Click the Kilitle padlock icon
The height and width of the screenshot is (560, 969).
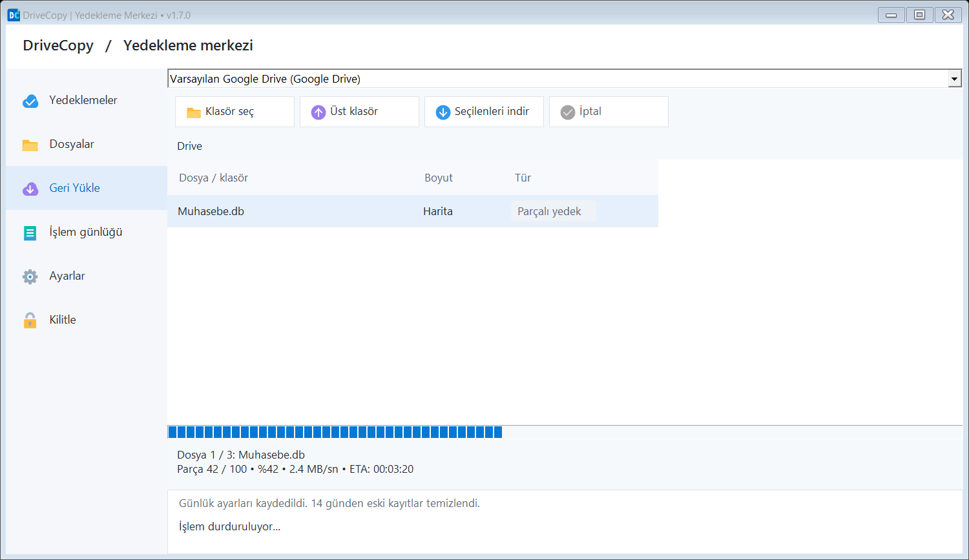tap(30, 320)
